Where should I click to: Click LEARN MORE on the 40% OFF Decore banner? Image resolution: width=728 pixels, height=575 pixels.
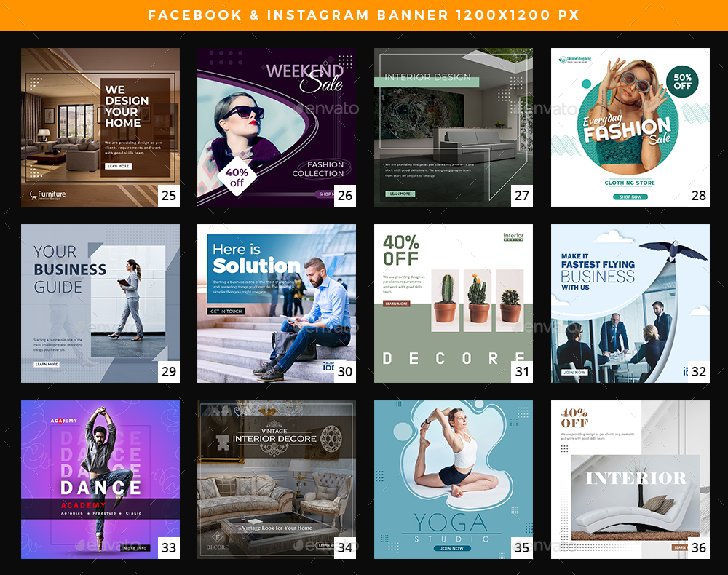[x=397, y=304]
